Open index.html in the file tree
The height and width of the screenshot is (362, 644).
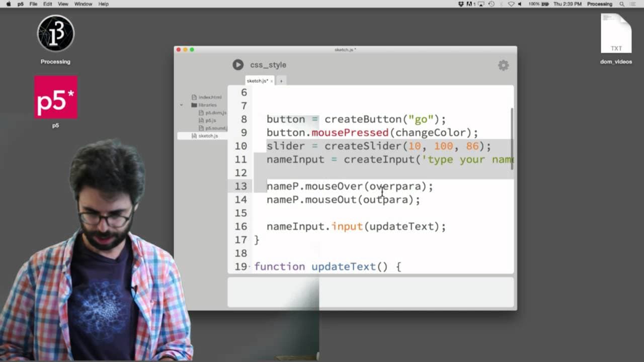(x=209, y=97)
